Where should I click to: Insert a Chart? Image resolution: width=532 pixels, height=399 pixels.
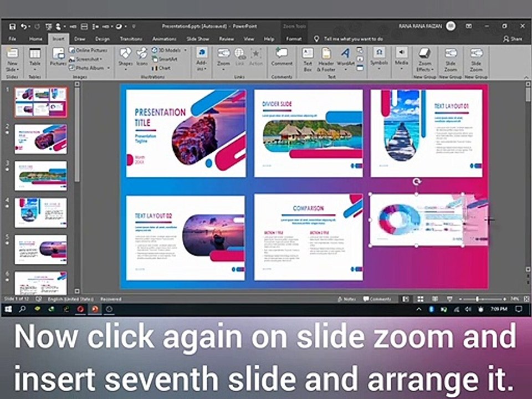click(x=161, y=68)
